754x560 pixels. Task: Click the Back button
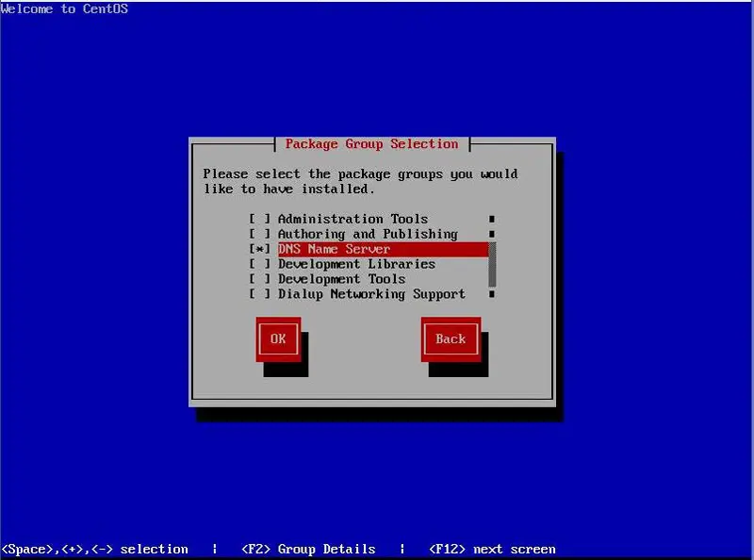coord(451,339)
